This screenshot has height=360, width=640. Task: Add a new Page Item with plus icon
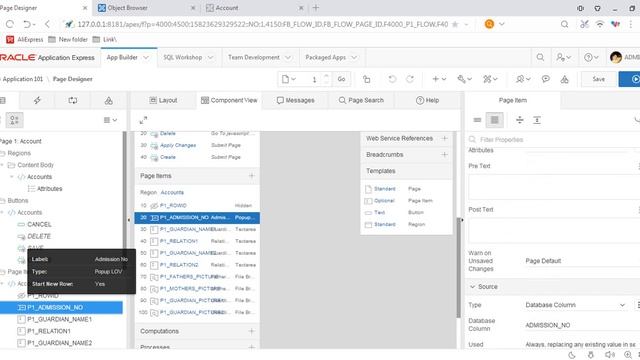[251, 176]
